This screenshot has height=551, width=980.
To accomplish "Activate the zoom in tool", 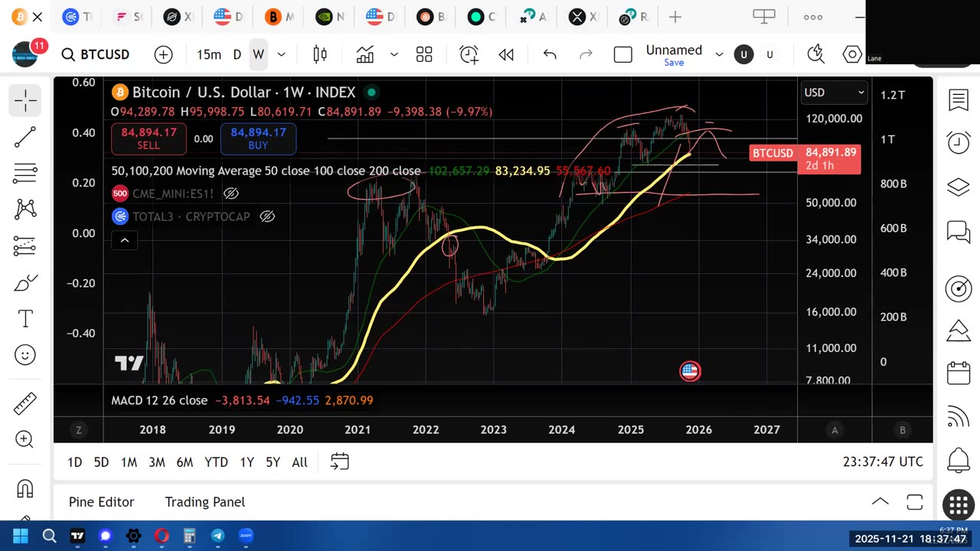I will [24, 439].
